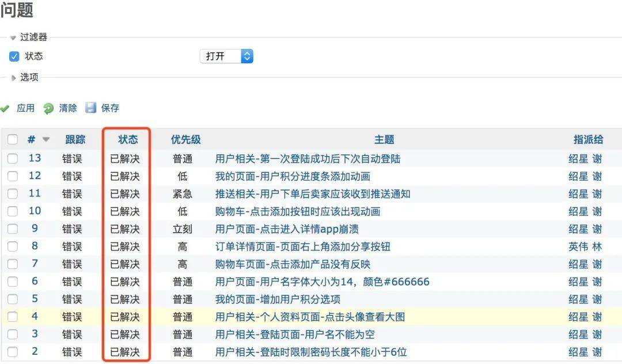Image resolution: width=622 pixels, height=364 pixels.
Task: Open issue number 13 link
Action: coord(35,158)
